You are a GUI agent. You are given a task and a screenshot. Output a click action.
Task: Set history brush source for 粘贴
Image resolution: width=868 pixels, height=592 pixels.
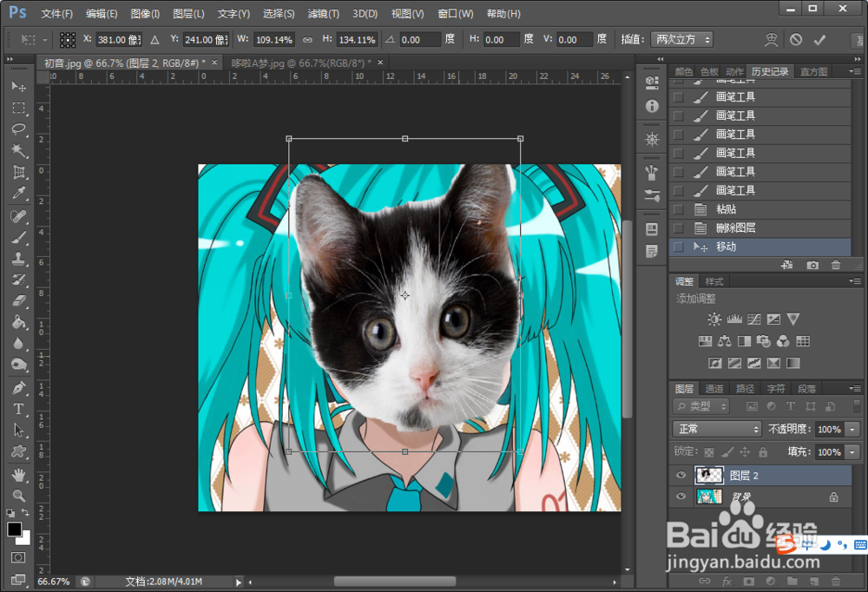click(678, 209)
